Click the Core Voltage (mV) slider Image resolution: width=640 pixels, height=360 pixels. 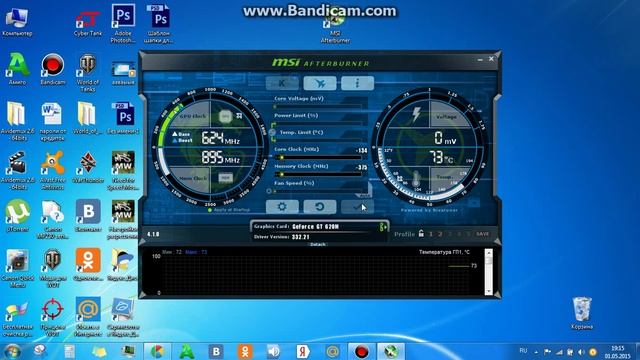(x=318, y=106)
